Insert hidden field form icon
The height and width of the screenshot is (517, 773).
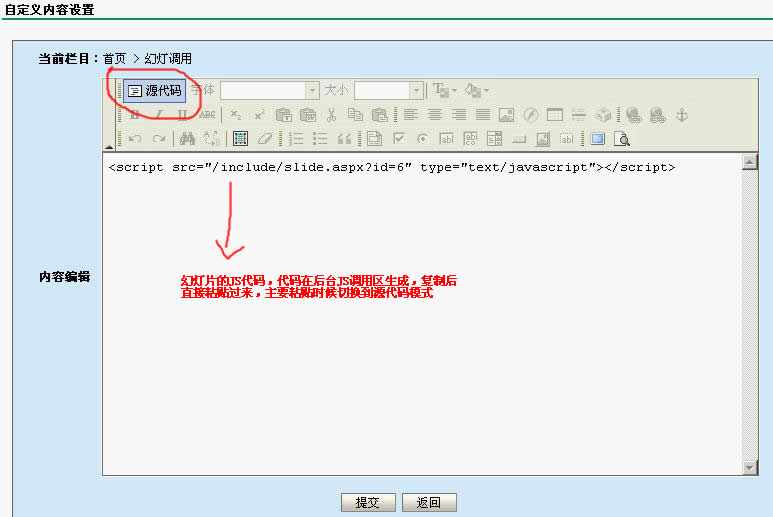coord(566,139)
